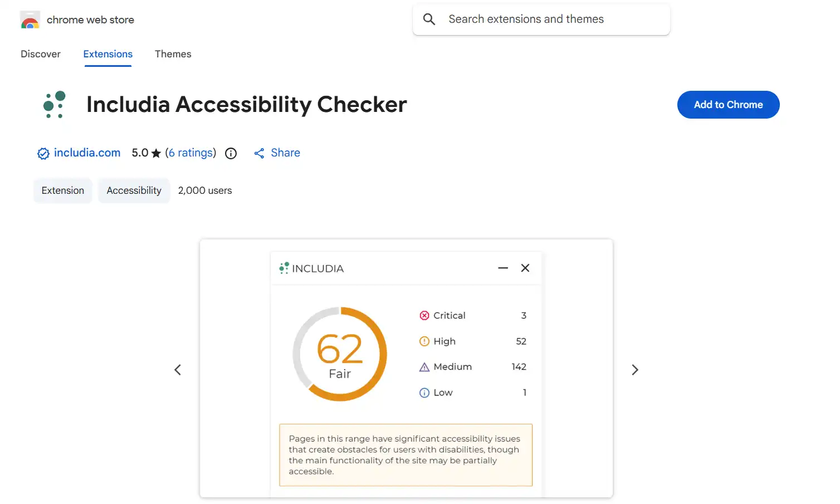Switch to the Themes tab

point(173,53)
